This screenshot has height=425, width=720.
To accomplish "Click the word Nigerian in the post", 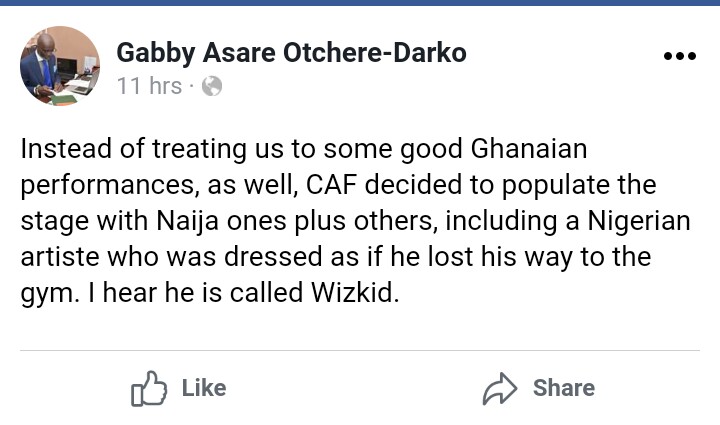I will [x=639, y=221].
